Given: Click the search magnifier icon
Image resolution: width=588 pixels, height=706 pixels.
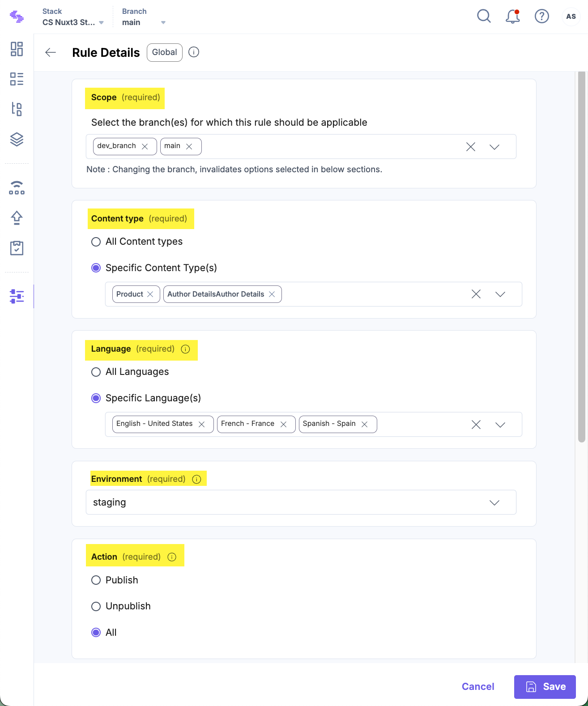Looking at the screenshot, I should tap(484, 17).
